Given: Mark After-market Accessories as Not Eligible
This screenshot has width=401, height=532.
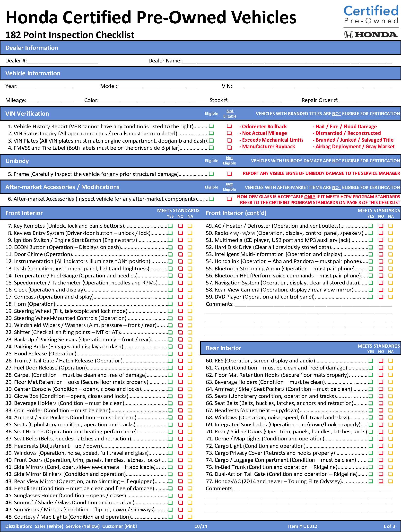Looking at the screenshot, I should pyautogui.click(x=229, y=199).
